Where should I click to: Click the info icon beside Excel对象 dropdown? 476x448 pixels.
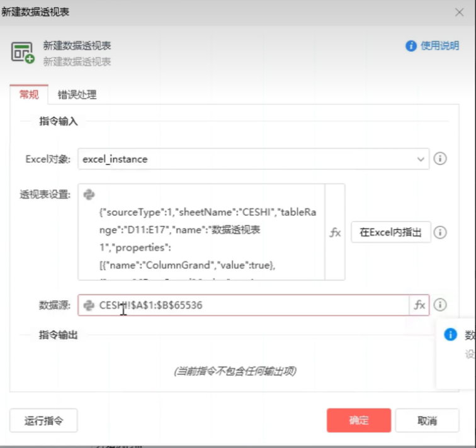[x=440, y=159]
